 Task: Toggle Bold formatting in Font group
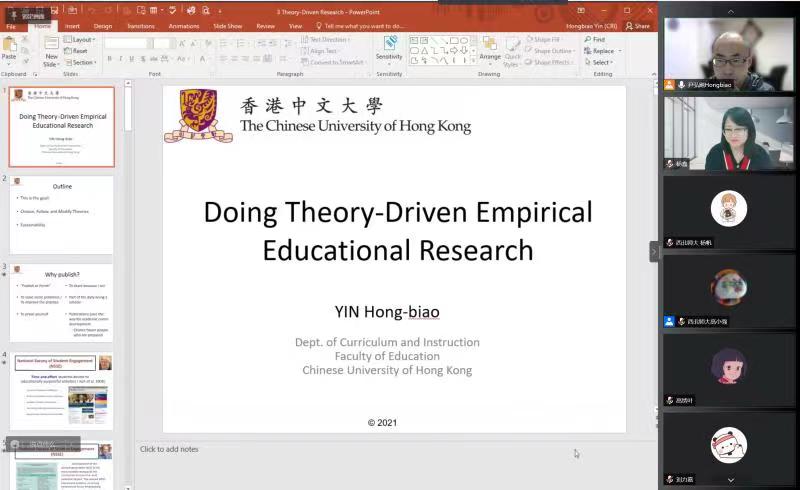pyautogui.click(x=109, y=59)
